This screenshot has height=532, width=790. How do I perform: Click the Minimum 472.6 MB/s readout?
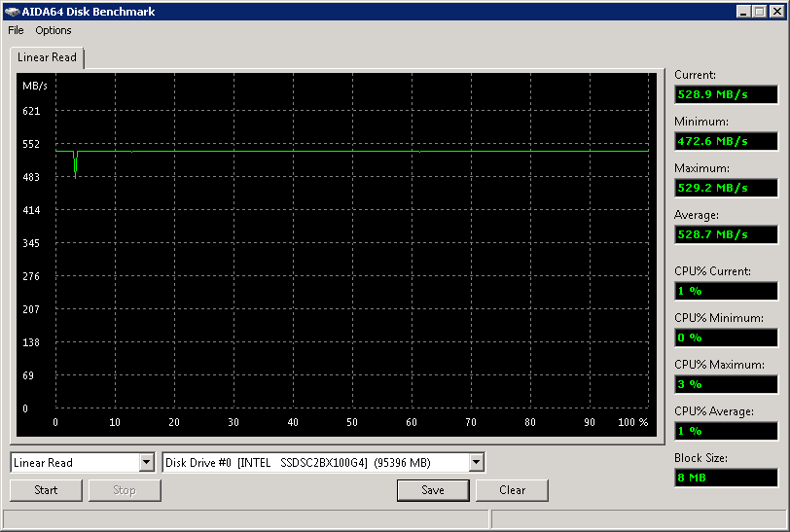click(x=726, y=141)
